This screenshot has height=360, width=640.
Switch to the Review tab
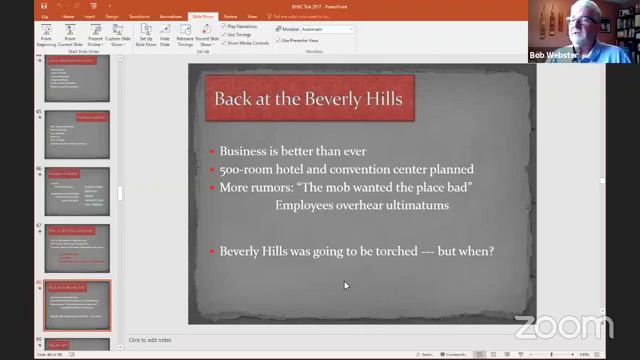[230, 17]
